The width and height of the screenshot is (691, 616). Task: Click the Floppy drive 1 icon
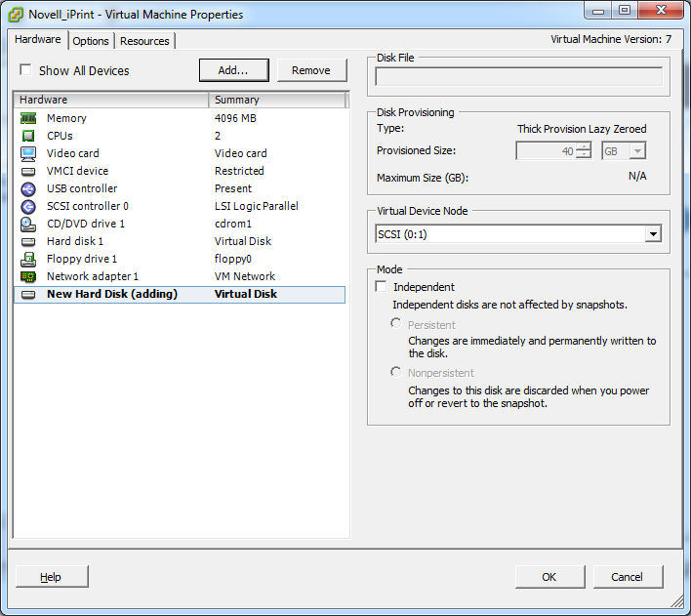(28, 260)
